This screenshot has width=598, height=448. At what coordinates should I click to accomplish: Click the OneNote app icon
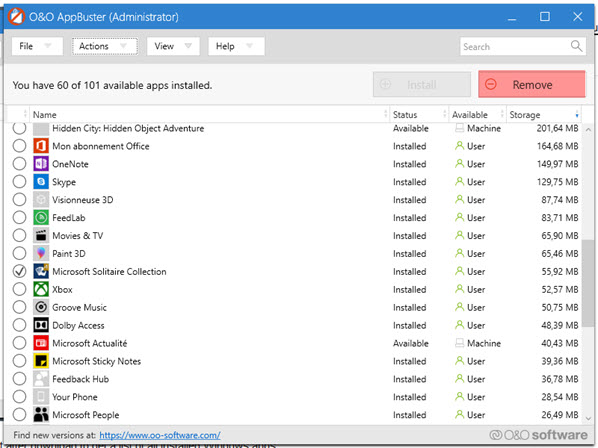41,164
